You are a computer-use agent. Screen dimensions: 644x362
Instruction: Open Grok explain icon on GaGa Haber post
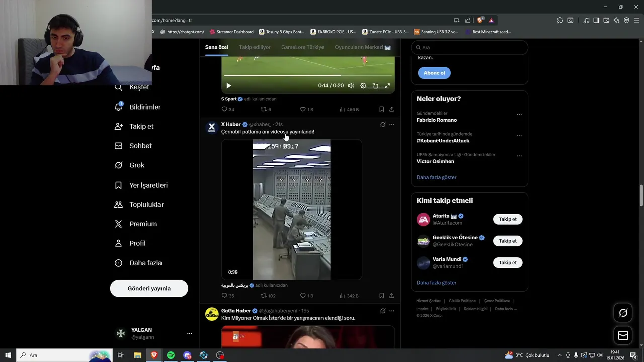383,311
